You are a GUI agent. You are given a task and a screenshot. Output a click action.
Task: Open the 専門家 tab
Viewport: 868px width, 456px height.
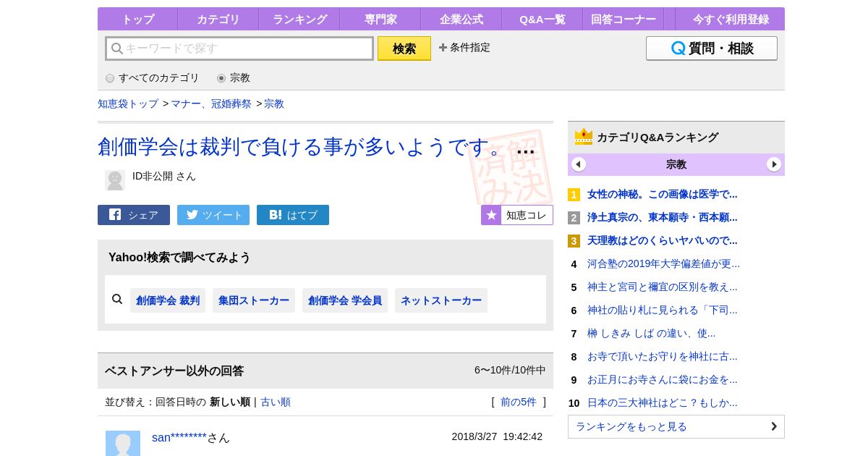[380, 19]
